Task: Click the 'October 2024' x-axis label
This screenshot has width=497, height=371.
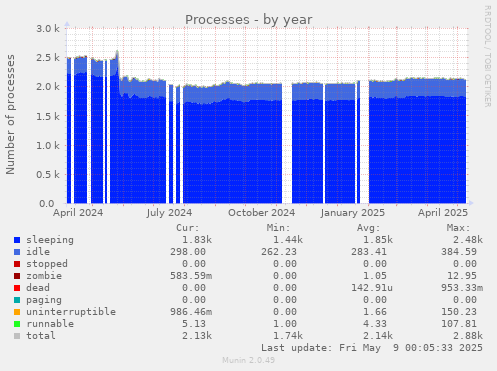Action: tap(262, 213)
